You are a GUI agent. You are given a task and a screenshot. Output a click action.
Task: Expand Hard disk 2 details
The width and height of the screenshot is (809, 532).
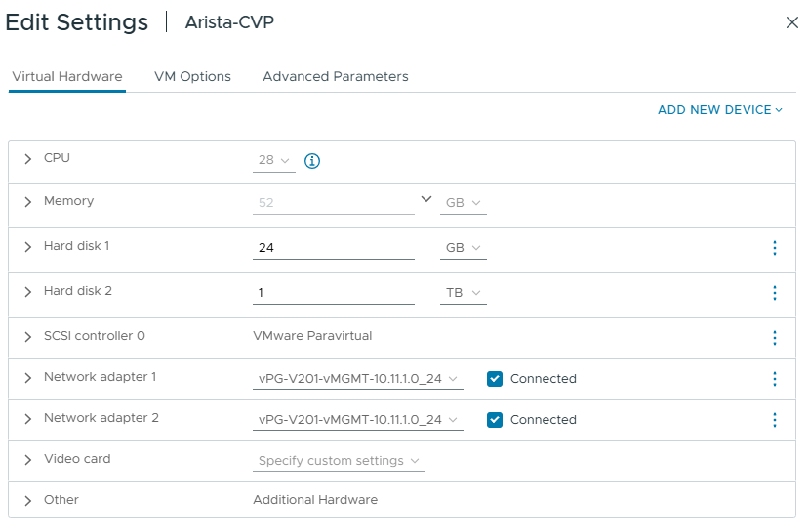pos(28,292)
